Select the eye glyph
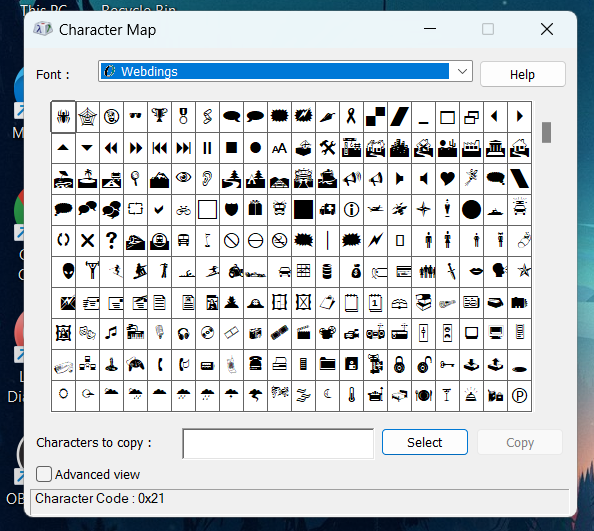This screenshot has width=594, height=531. coord(183,179)
